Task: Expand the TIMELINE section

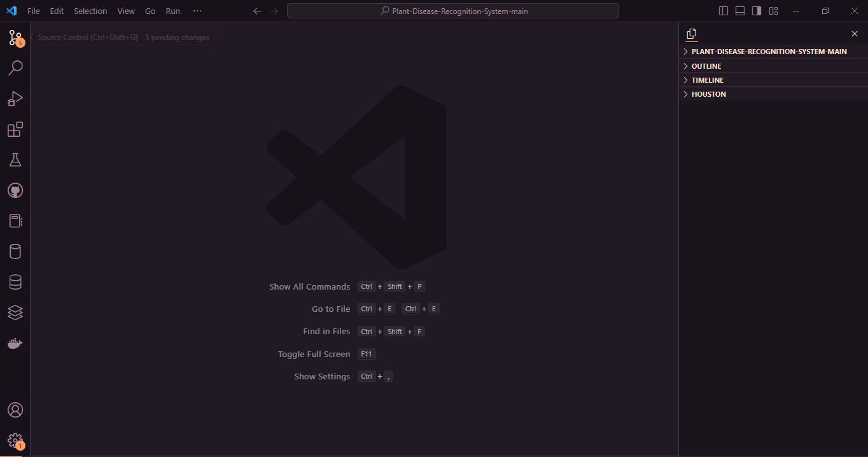Action: point(773,80)
